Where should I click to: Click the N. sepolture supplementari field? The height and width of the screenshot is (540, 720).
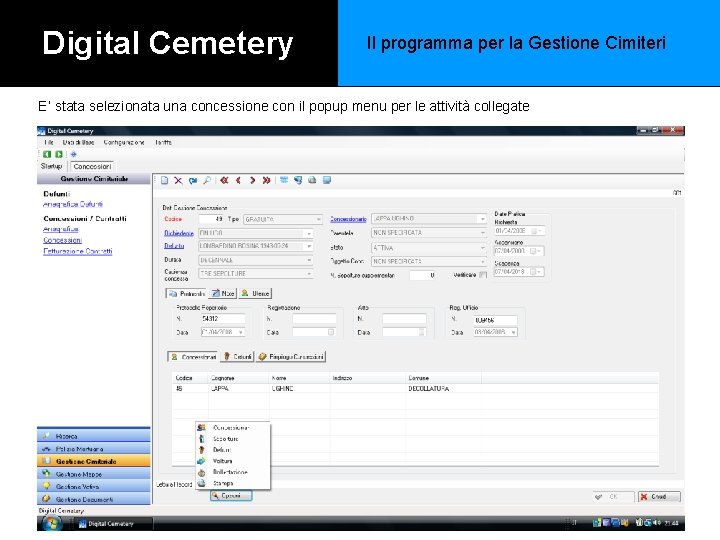pyautogui.click(x=422, y=275)
